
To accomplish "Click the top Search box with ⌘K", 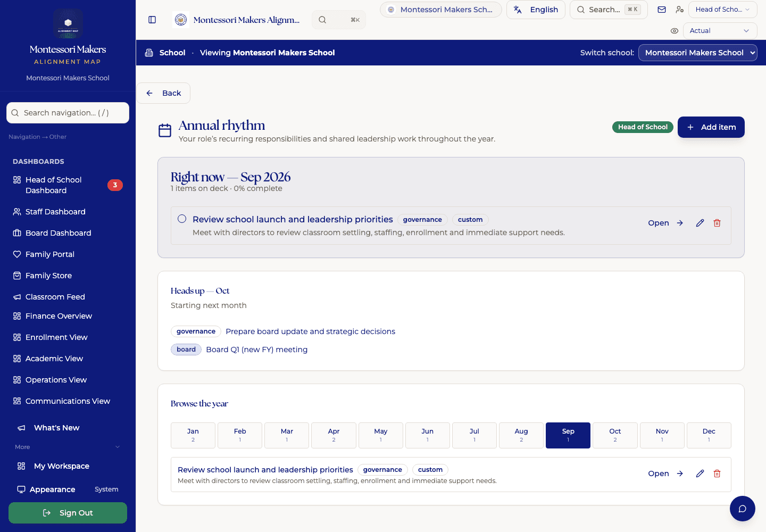I will [609, 10].
